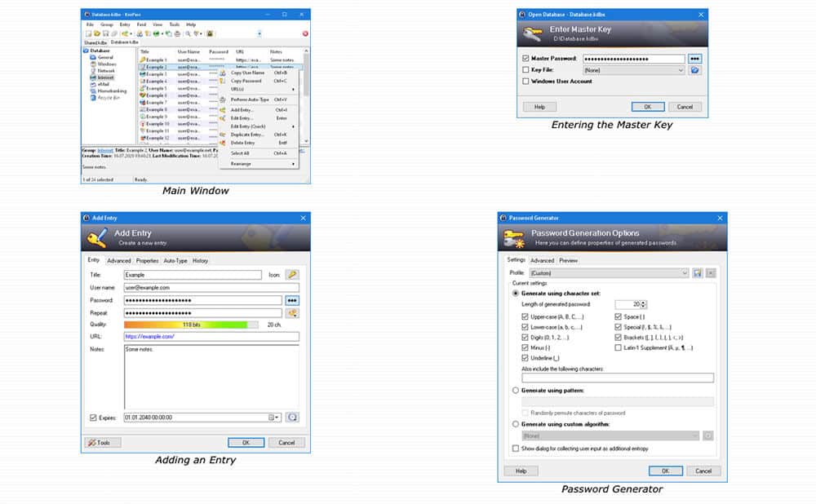
Task: Toggle the Master Password checkbox
Action: (526, 58)
